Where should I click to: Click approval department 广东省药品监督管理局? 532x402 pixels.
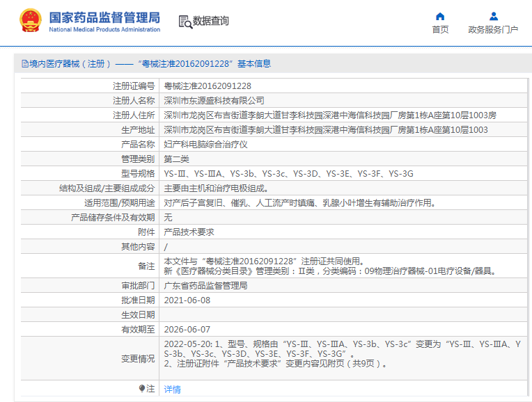tap(205, 286)
